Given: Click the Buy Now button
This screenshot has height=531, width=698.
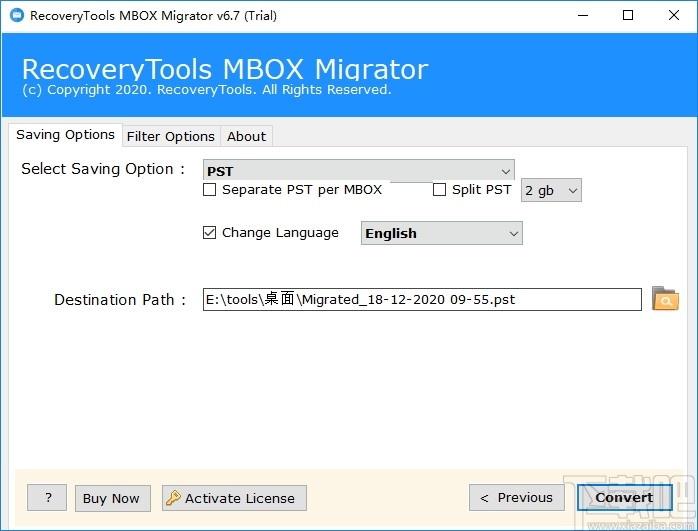Looking at the screenshot, I should [113, 498].
